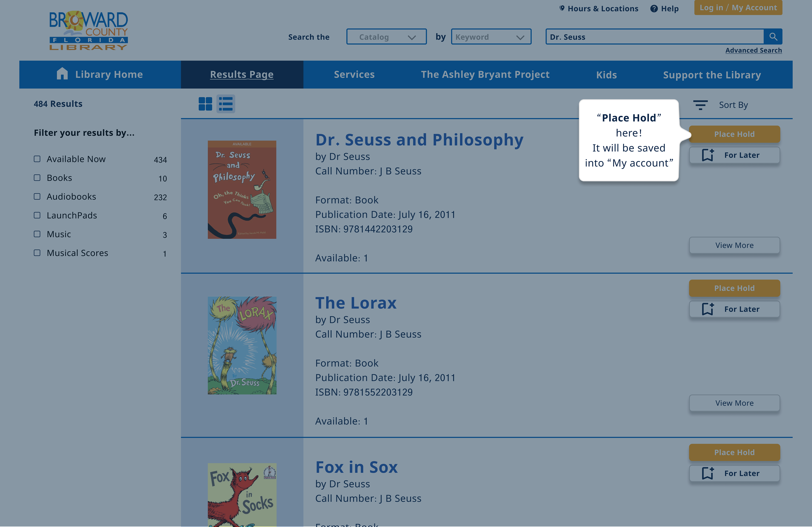Click Dr. Seuss and Philosophy cover thumbnail
The image size is (812, 527).
242,190
